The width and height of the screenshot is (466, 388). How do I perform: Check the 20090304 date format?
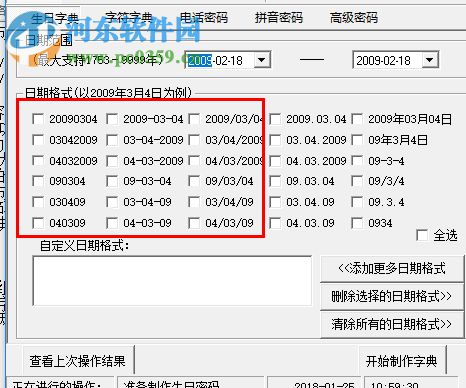tap(38, 119)
